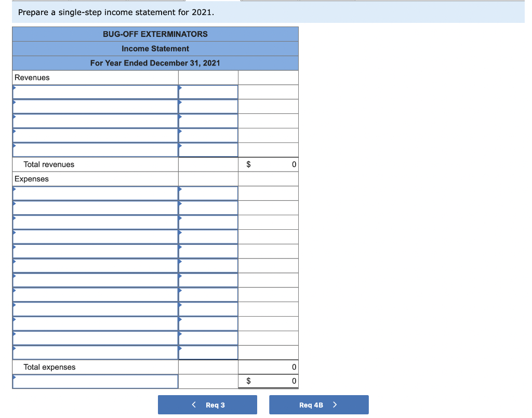This screenshot has width=532, height=418.
Task: Select sixth expense amount input cell
Action: click(x=208, y=266)
